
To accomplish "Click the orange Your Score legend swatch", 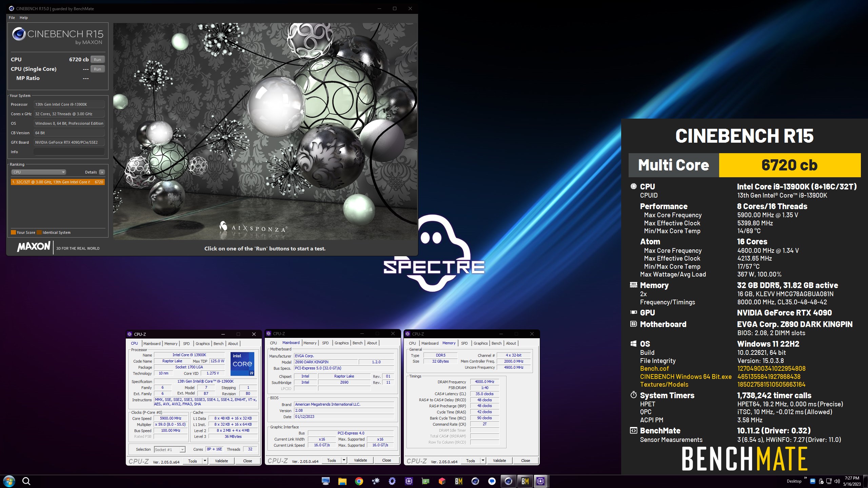I will (x=14, y=232).
